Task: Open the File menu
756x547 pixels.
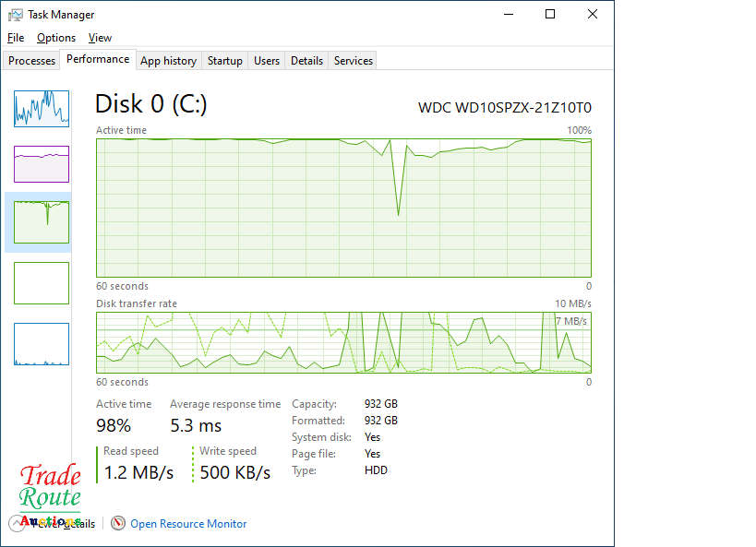Action: pyautogui.click(x=15, y=38)
